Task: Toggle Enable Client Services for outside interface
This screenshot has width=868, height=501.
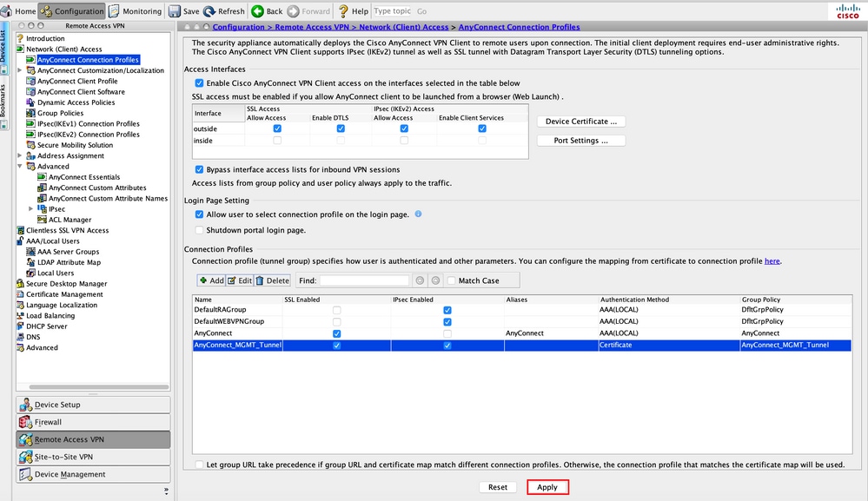Action: (482, 129)
